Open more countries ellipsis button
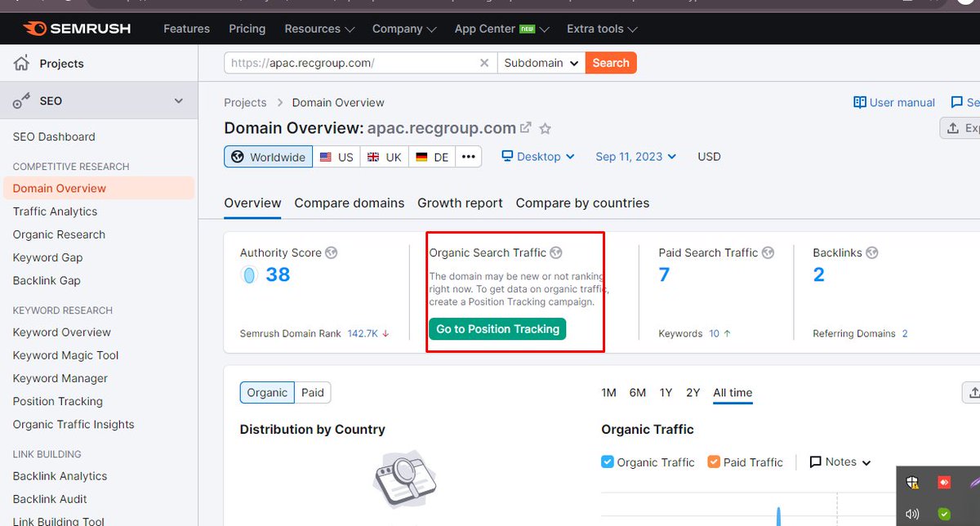The width and height of the screenshot is (980, 526). pyautogui.click(x=468, y=157)
